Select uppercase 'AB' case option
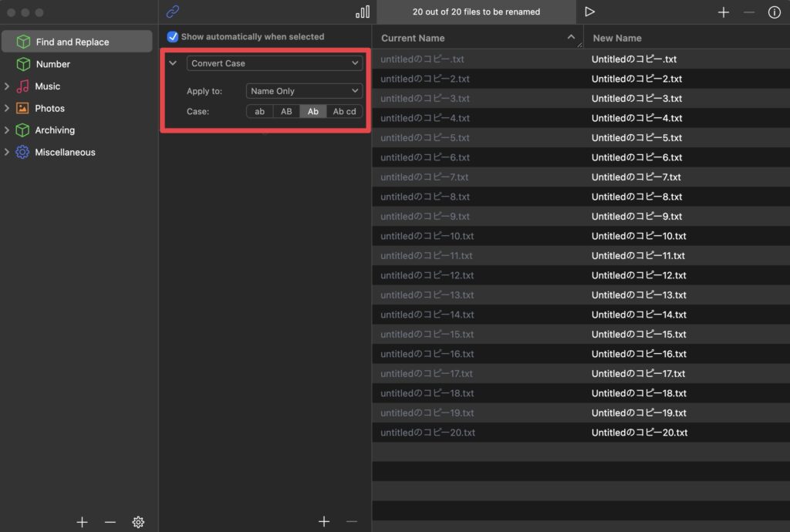 coord(286,112)
